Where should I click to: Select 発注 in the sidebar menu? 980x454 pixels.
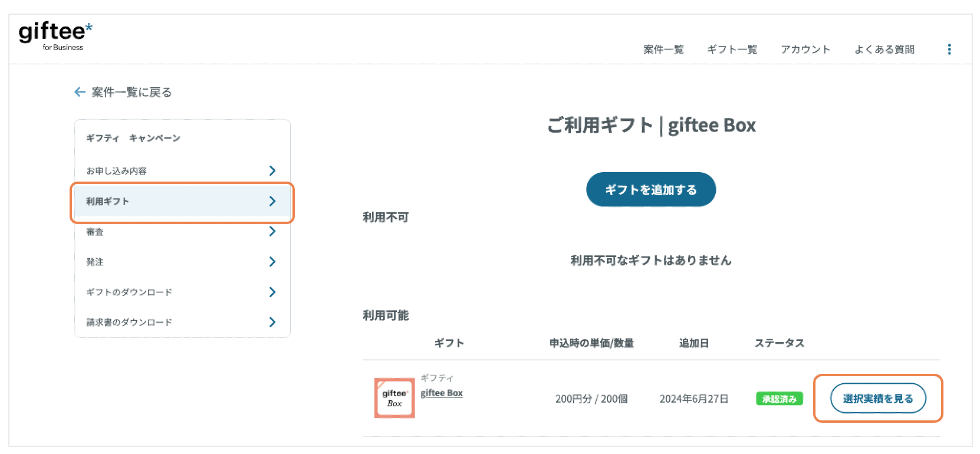tap(95, 262)
